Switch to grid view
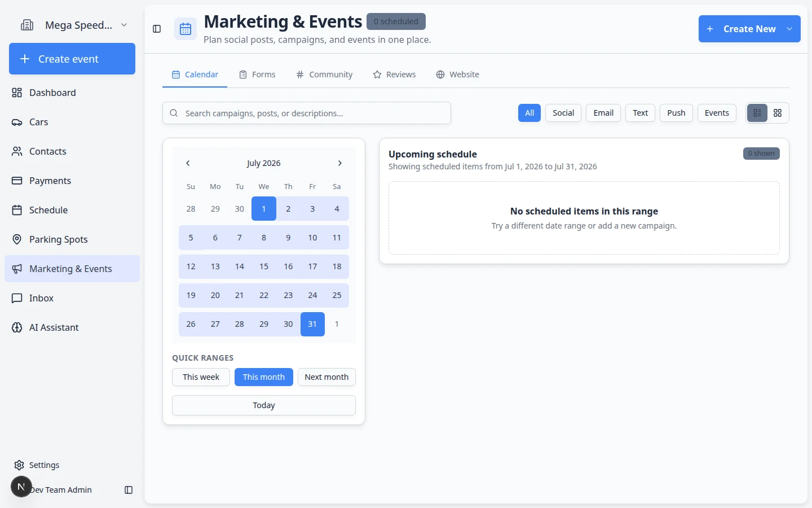This screenshot has height=508, width=812. coord(778,113)
